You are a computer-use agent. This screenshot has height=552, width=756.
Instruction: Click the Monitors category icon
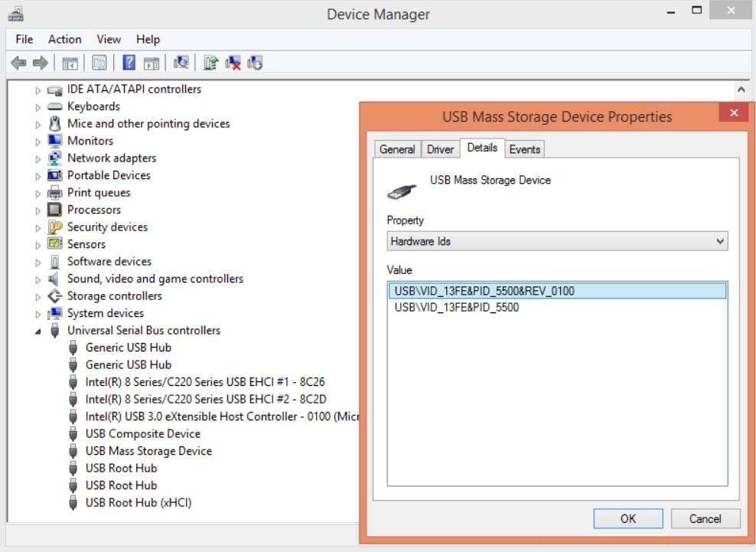54,141
